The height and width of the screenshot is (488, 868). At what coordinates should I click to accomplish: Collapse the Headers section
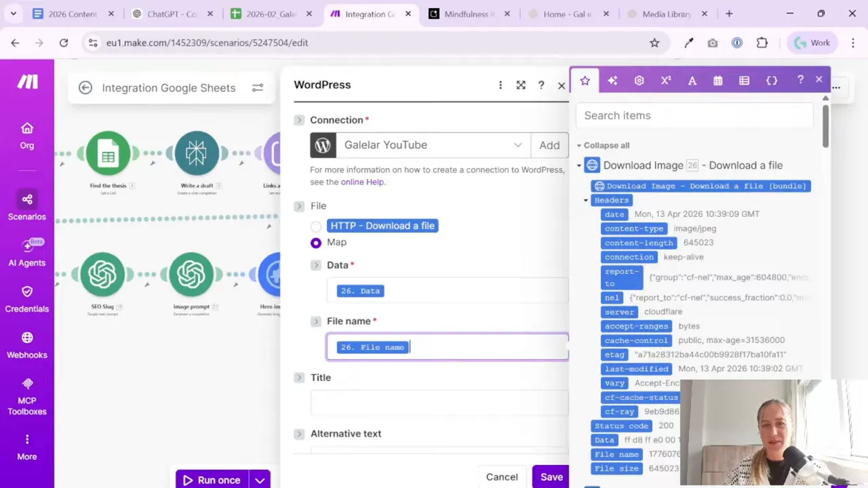[x=586, y=200]
